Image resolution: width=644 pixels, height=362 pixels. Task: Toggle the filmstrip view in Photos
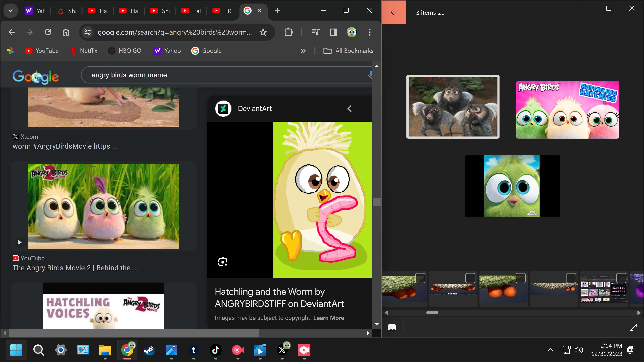point(392,327)
